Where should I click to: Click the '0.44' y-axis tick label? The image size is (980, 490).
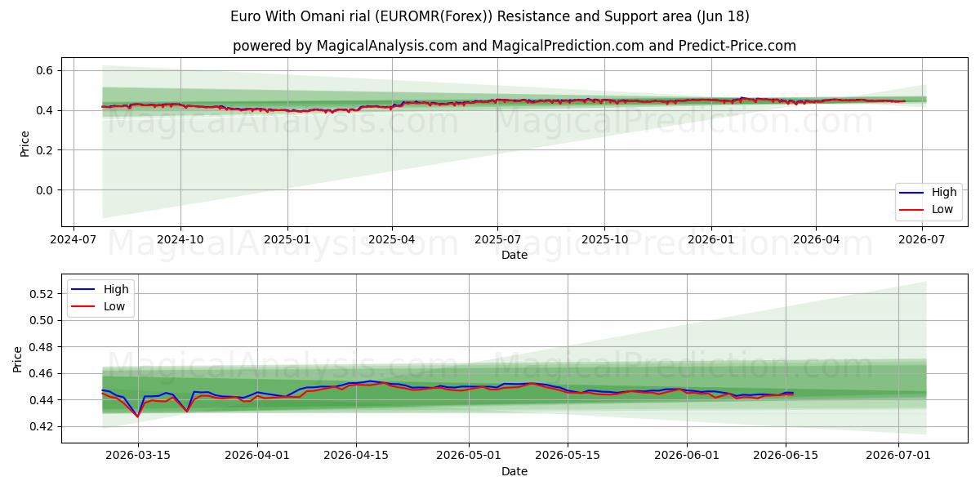(x=40, y=400)
